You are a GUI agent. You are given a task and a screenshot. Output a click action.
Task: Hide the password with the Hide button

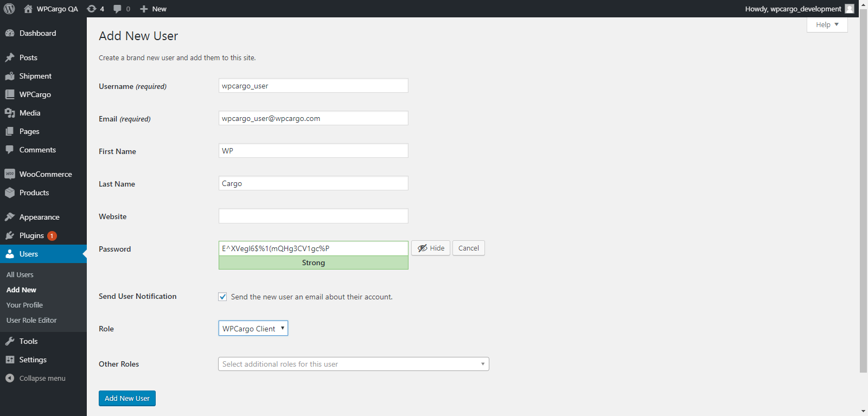coord(431,248)
